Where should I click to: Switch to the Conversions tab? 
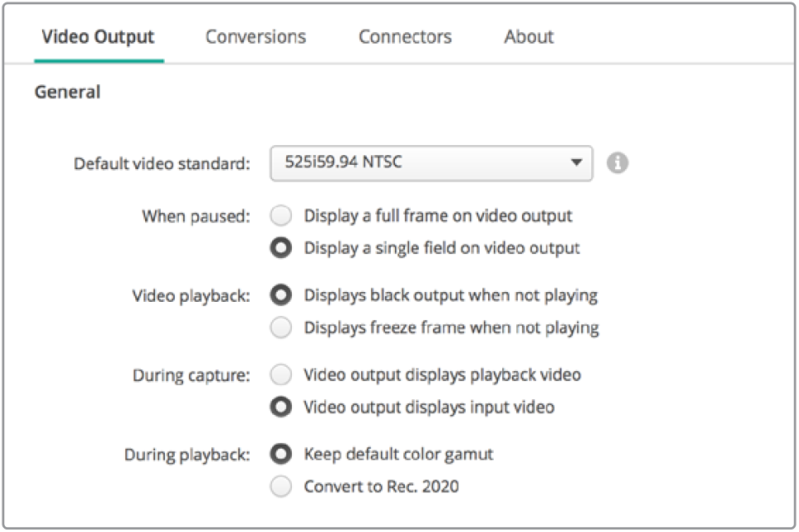[x=256, y=37]
